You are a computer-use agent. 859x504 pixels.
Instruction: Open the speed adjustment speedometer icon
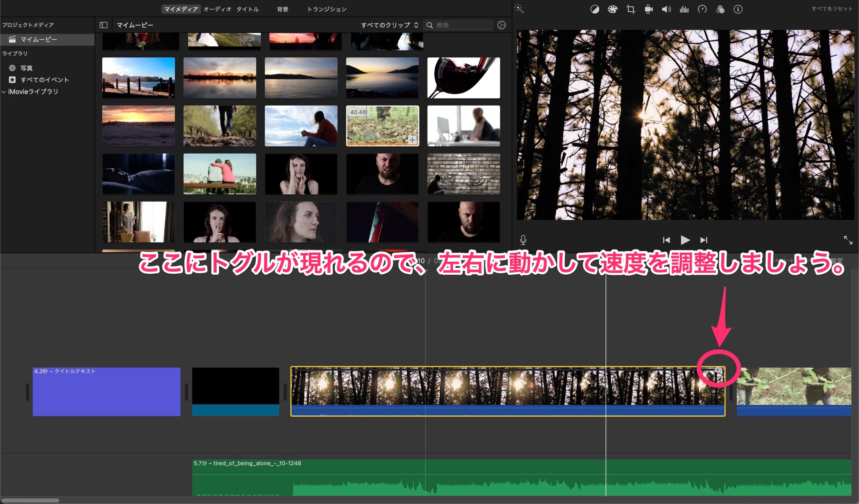click(702, 9)
